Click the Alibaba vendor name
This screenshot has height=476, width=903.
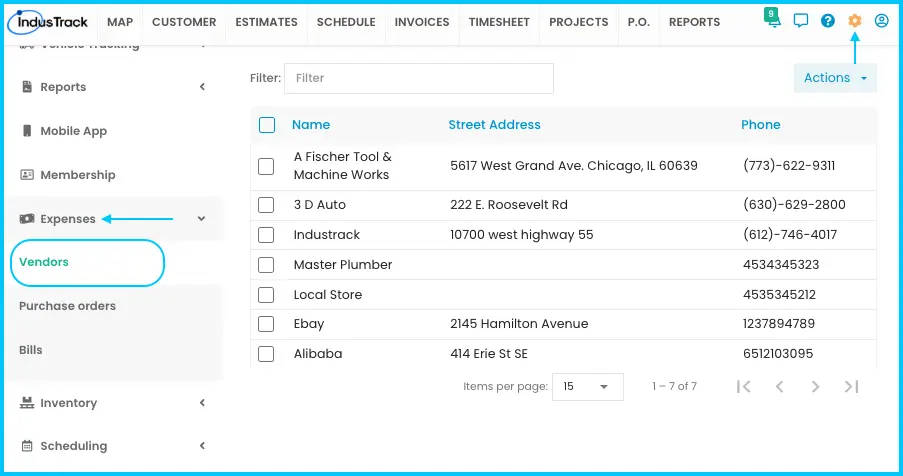tap(318, 354)
